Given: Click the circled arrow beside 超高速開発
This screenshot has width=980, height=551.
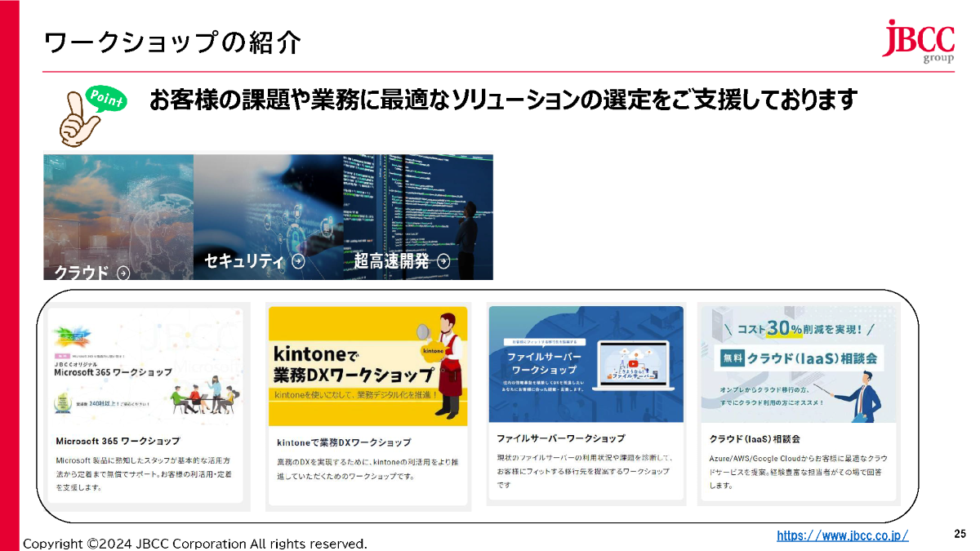Looking at the screenshot, I should (x=443, y=261).
